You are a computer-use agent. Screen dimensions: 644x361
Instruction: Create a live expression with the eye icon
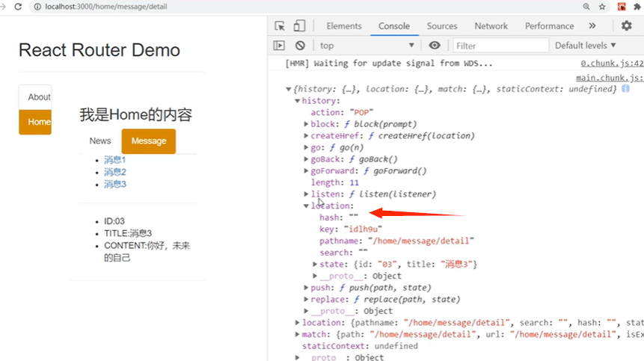(x=434, y=45)
